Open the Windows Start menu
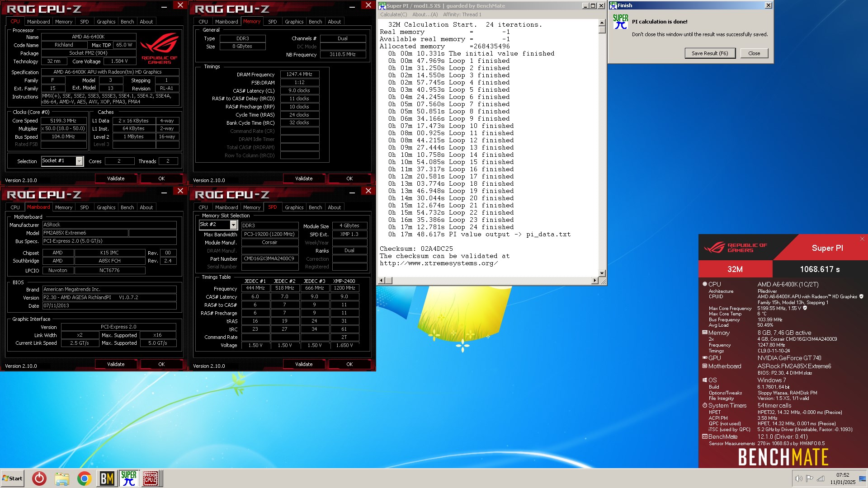The height and width of the screenshot is (488, 868). point(12,478)
